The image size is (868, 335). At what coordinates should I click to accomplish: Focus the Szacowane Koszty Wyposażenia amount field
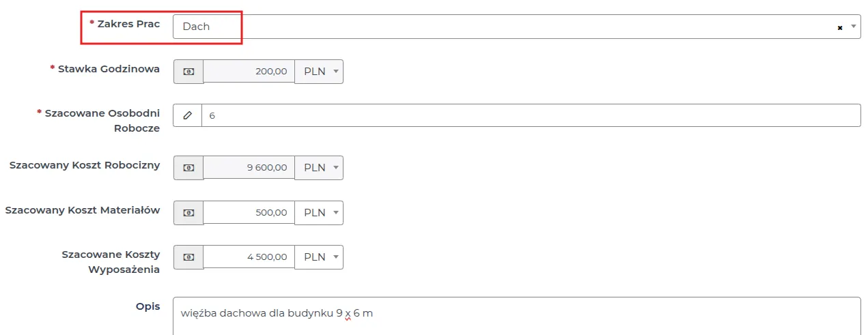tap(249, 257)
